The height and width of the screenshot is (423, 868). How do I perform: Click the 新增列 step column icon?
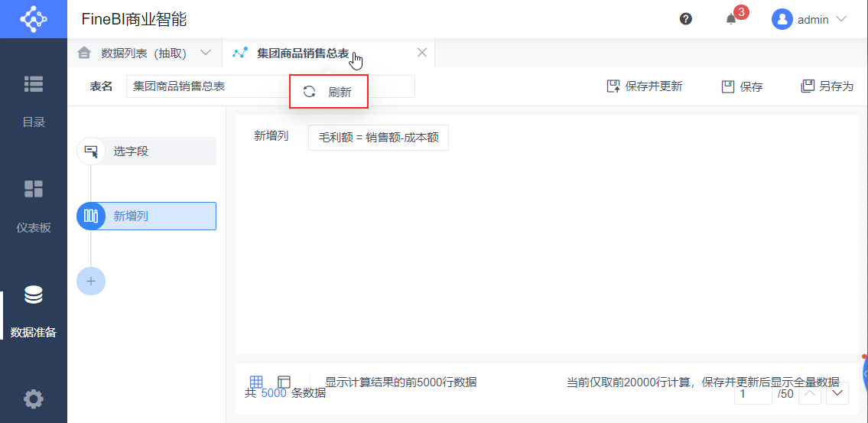tap(91, 216)
